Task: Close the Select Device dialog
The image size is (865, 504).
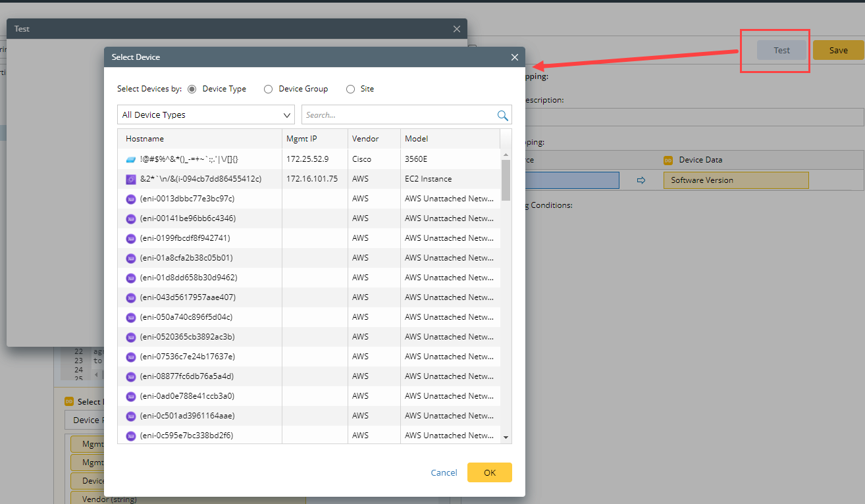Action: (x=515, y=57)
